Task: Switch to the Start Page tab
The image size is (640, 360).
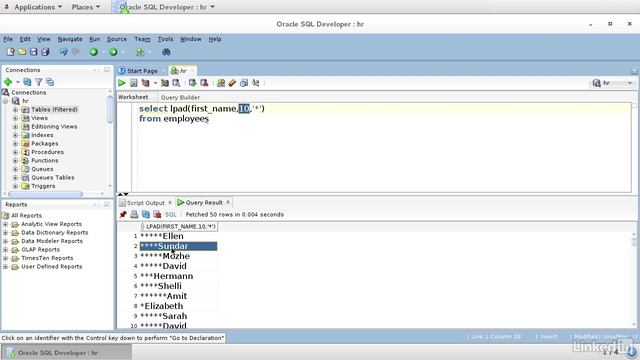Action: 142,71
